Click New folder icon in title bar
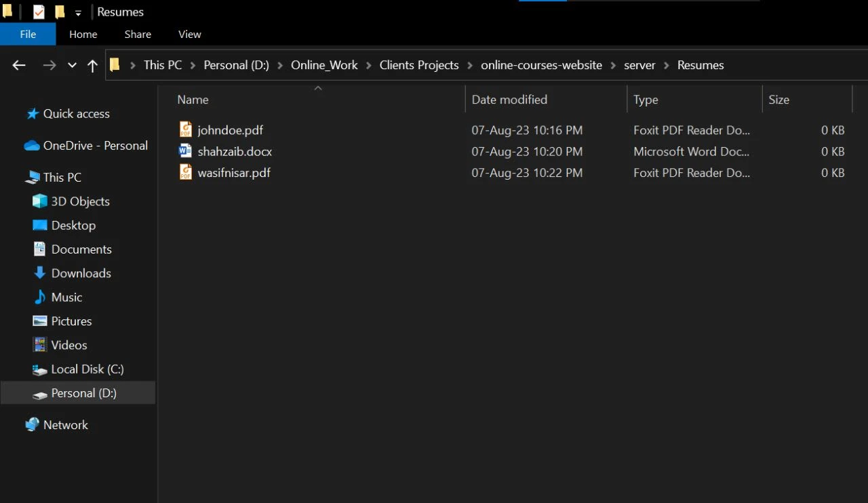Viewport: 868px width, 503px height. pyautogui.click(x=60, y=12)
